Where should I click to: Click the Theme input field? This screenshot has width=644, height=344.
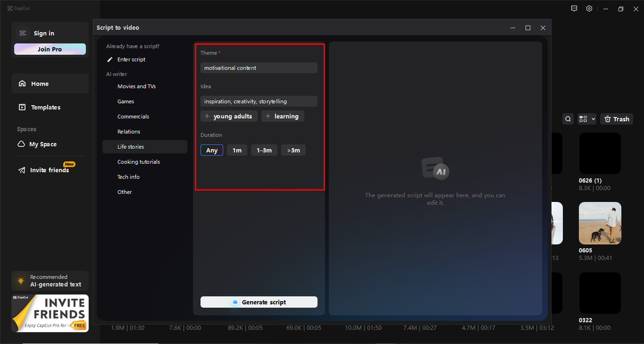(259, 67)
